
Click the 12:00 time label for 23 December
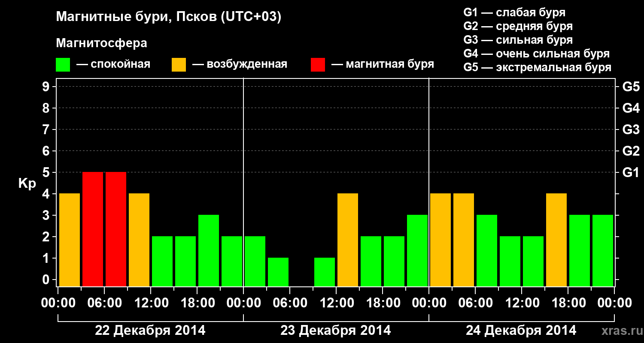(336, 303)
